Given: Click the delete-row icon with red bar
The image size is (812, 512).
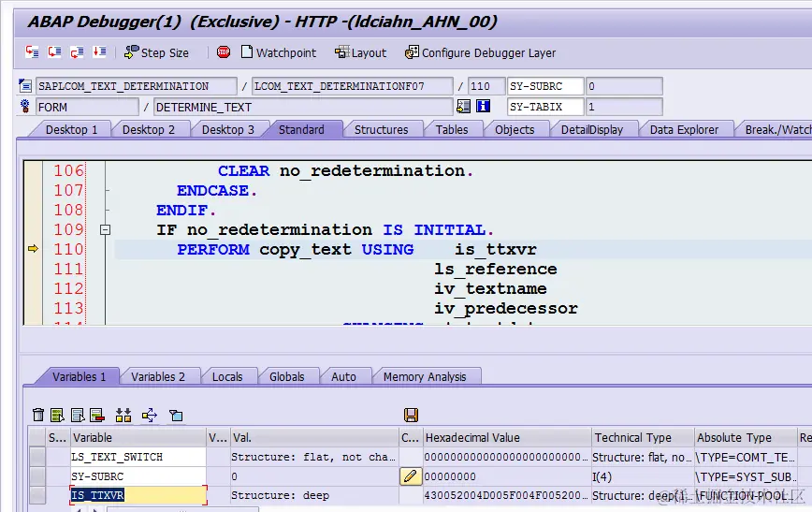Looking at the screenshot, I should coord(97,415).
